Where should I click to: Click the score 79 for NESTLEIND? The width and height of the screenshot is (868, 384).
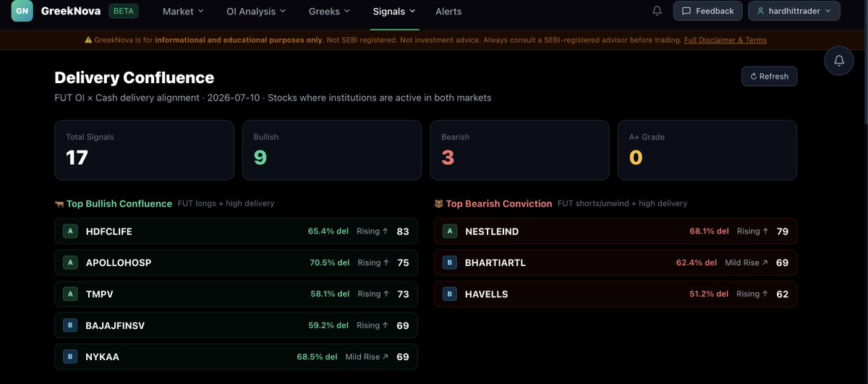(782, 231)
